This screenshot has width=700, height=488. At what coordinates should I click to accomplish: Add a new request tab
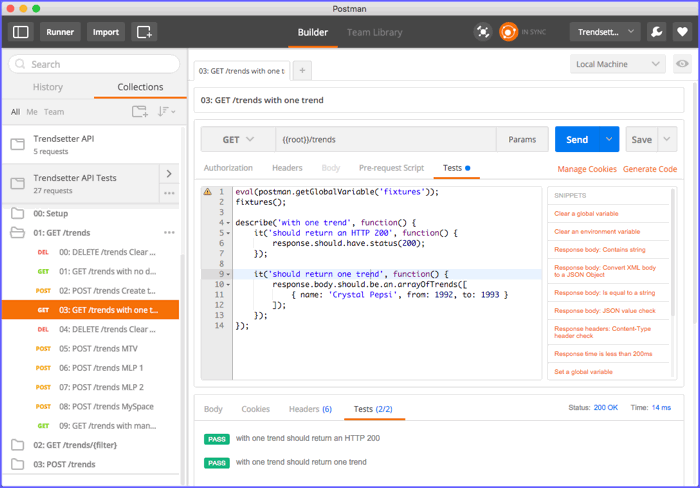pyautogui.click(x=302, y=71)
